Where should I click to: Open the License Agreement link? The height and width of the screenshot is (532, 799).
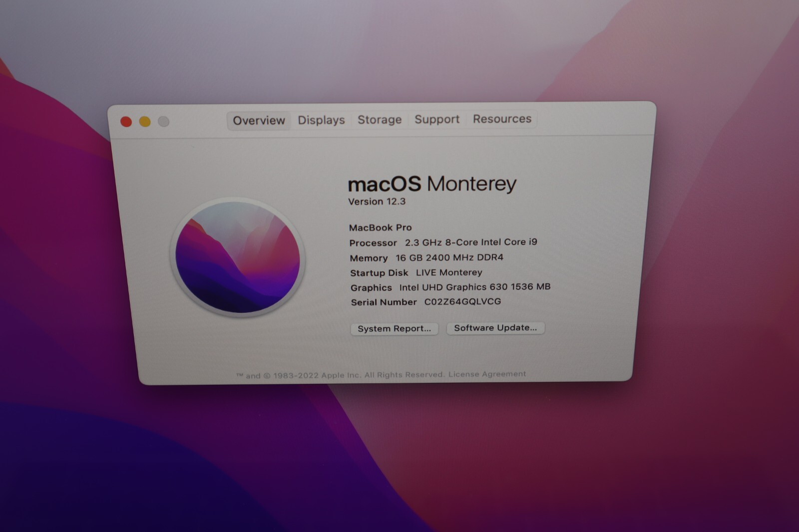click(x=487, y=374)
